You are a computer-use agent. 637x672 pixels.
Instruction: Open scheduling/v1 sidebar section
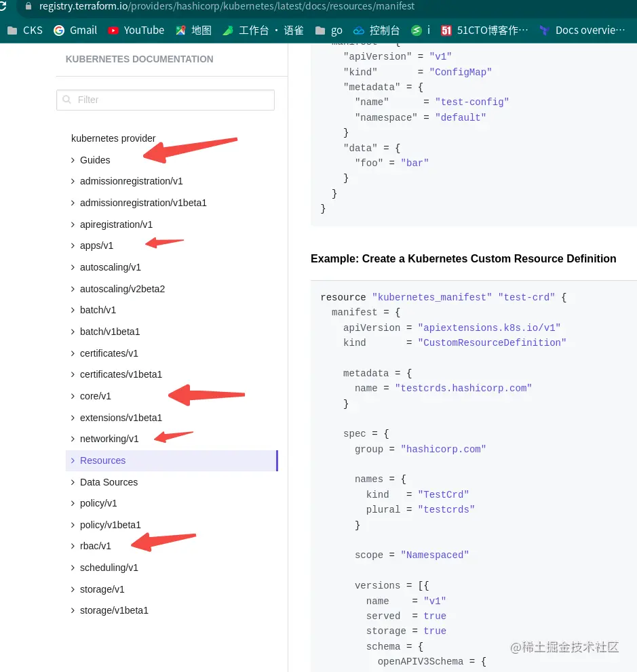pyautogui.click(x=109, y=568)
